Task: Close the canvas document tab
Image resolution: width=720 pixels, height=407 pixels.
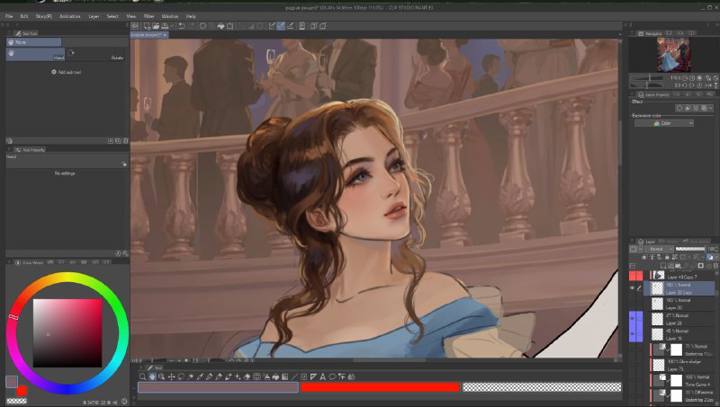Action: pyautogui.click(x=165, y=35)
